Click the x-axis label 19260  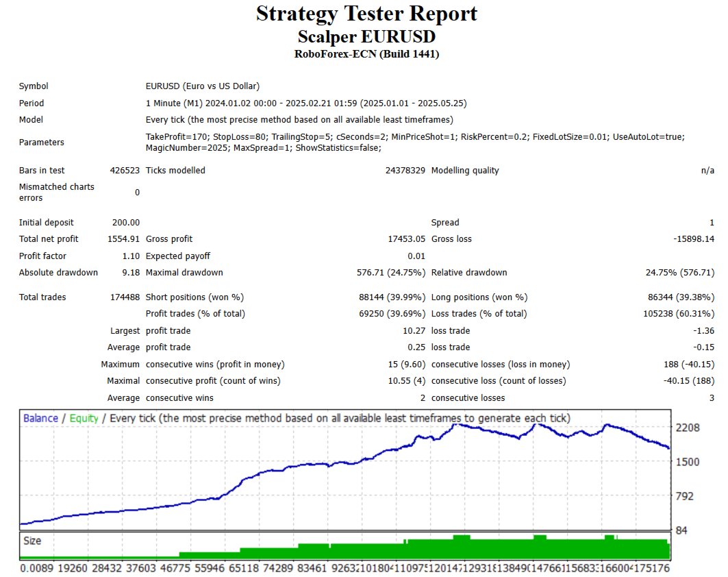tap(73, 568)
